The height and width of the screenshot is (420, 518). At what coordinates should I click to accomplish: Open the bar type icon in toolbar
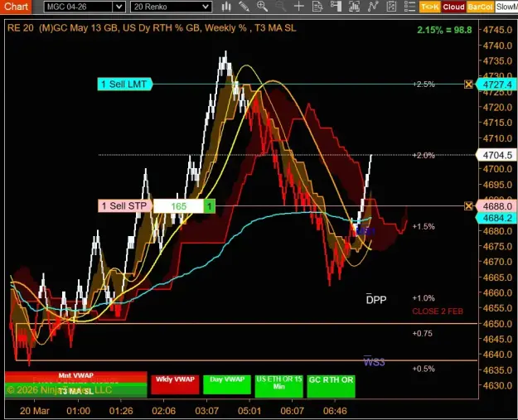pos(226,7)
